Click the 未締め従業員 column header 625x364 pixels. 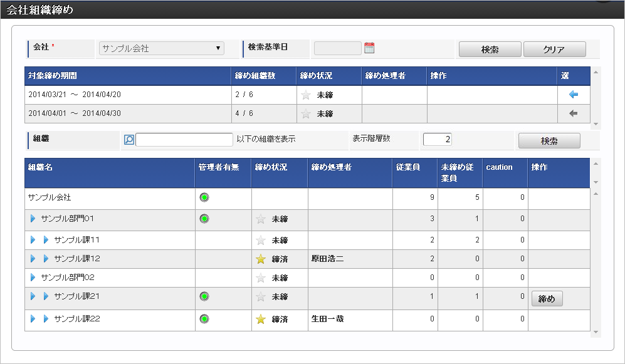(x=460, y=173)
